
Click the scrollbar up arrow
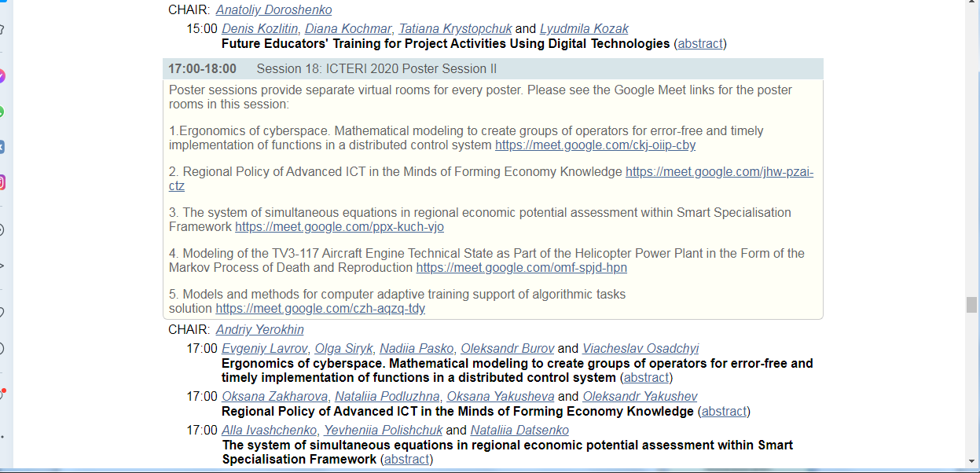click(972, 5)
